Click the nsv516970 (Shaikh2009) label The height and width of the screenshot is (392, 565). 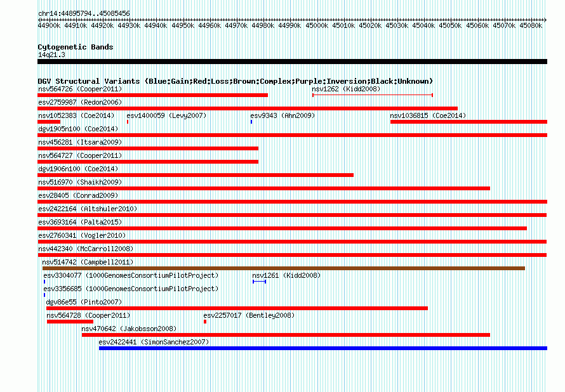[80, 182]
